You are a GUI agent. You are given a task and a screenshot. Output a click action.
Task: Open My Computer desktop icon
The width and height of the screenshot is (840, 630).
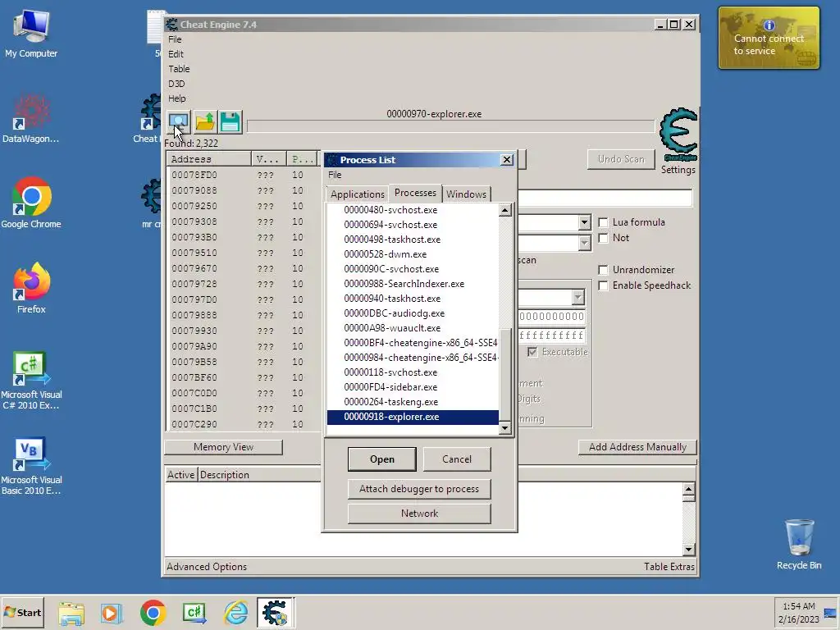tap(31, 33)
